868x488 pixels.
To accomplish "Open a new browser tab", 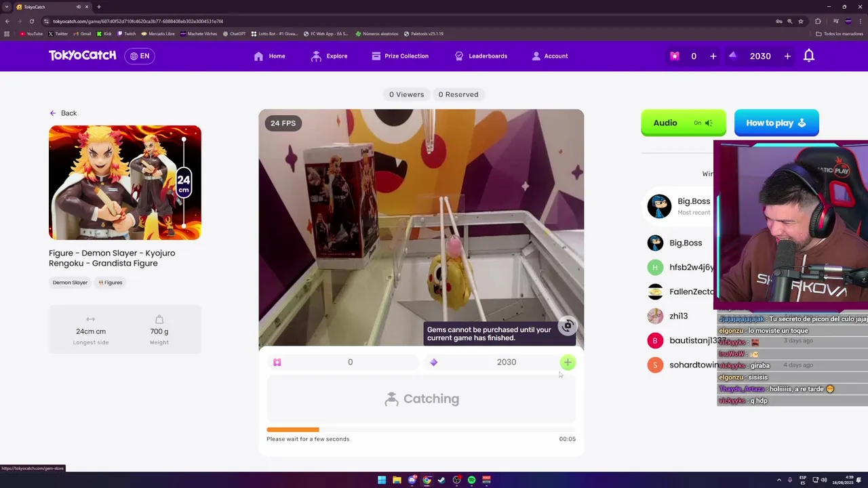I will point(99,7).
